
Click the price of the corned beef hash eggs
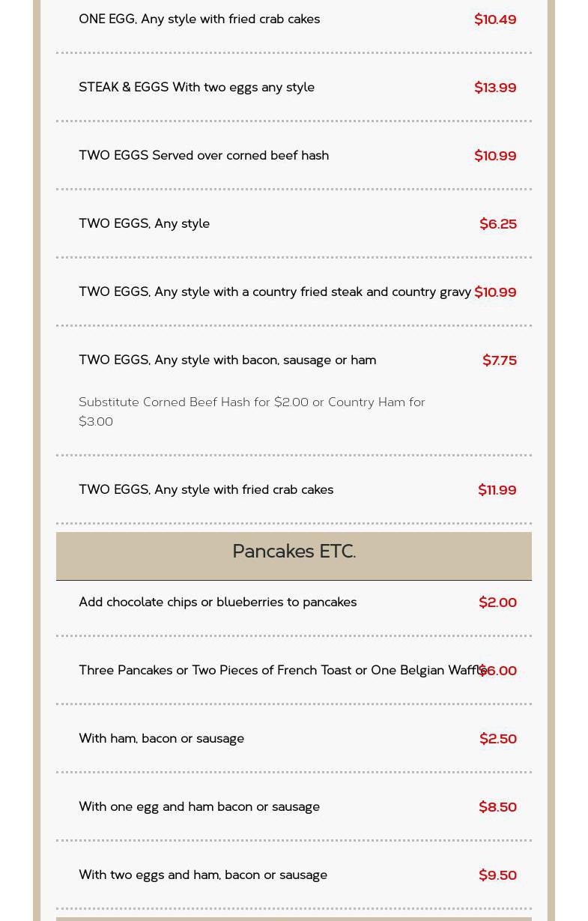click(x=495, y=156)
